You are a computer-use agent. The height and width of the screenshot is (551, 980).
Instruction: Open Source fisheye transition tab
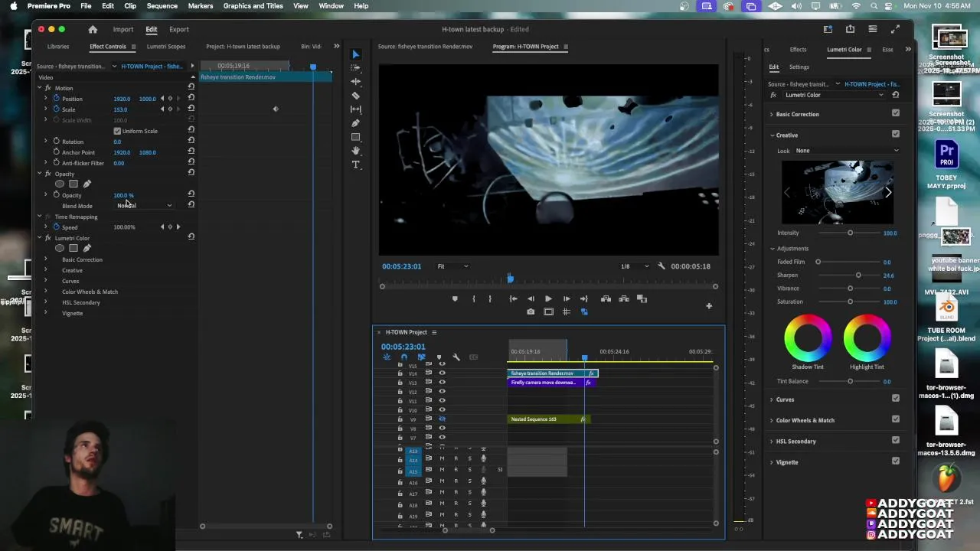pos(425,47)
